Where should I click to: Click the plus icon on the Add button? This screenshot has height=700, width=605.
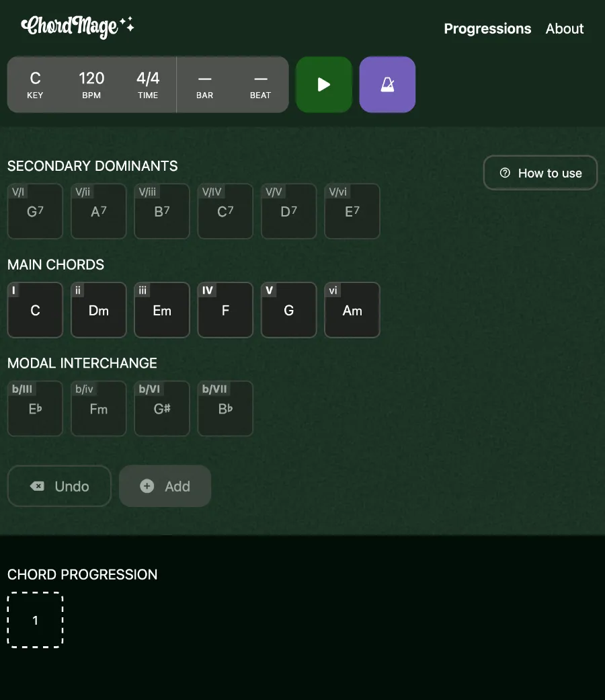[x=147, y=485]
